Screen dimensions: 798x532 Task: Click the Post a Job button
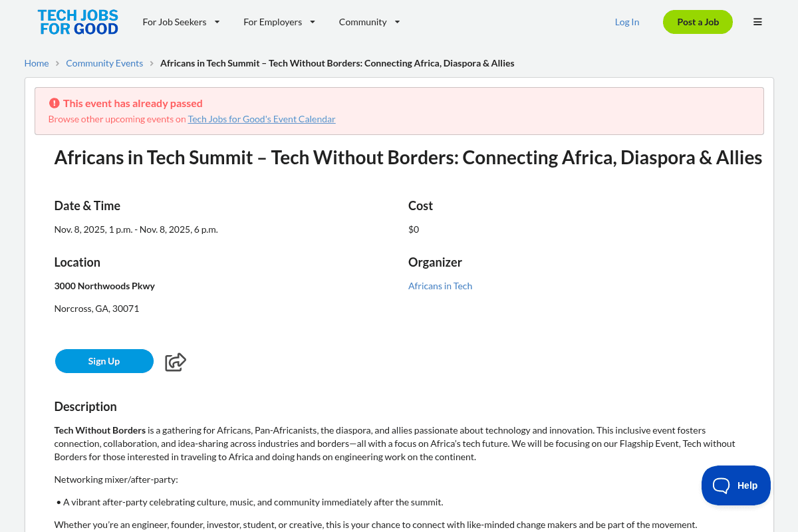(x=698, y=22)
